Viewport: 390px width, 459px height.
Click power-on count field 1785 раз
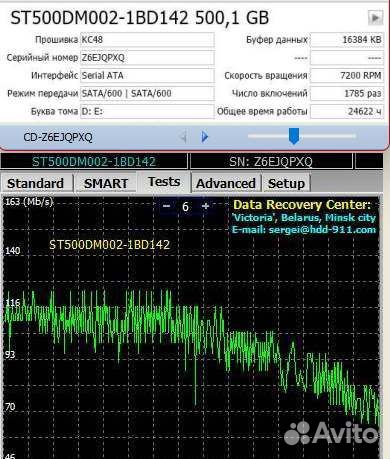click(347, 93)
